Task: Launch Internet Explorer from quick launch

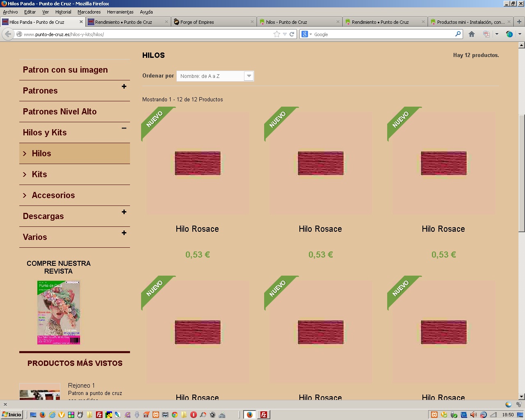Action: (x=52, y=415)
